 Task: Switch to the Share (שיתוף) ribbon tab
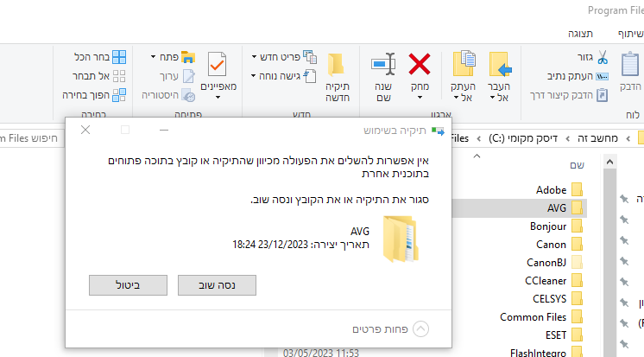click(631, 34)
